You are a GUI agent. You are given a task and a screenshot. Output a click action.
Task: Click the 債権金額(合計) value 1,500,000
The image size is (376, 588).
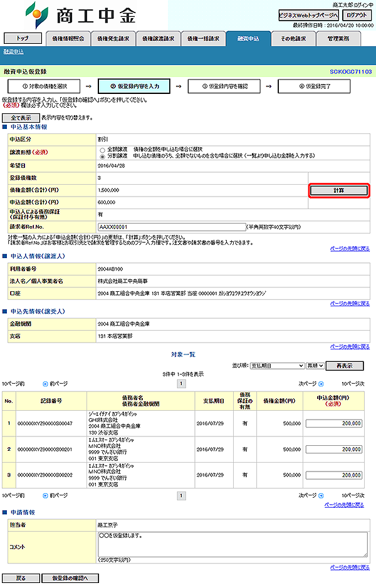point(108,190)
